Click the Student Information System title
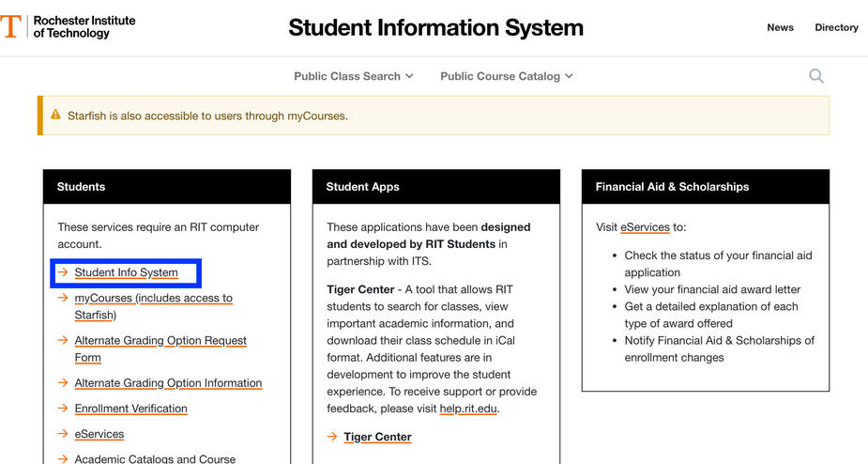 click(435, 27)
